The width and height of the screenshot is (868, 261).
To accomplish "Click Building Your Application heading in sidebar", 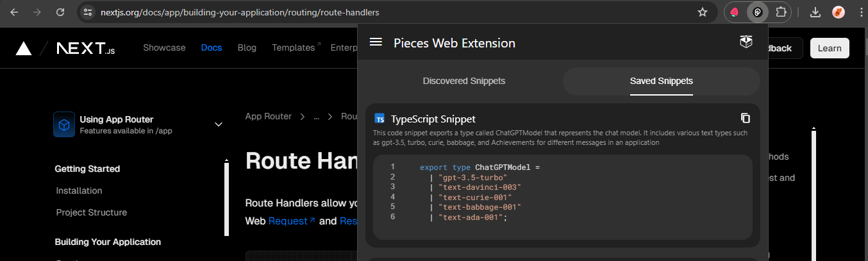I will (x=108, y=242).
